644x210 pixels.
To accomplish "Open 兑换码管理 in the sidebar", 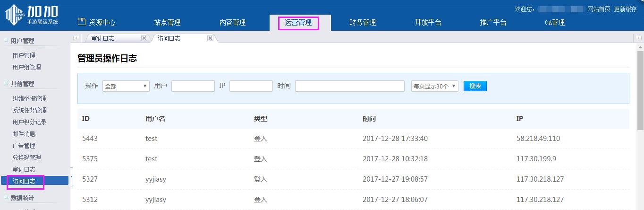I will pyautogui.click(x=27, y=157).
